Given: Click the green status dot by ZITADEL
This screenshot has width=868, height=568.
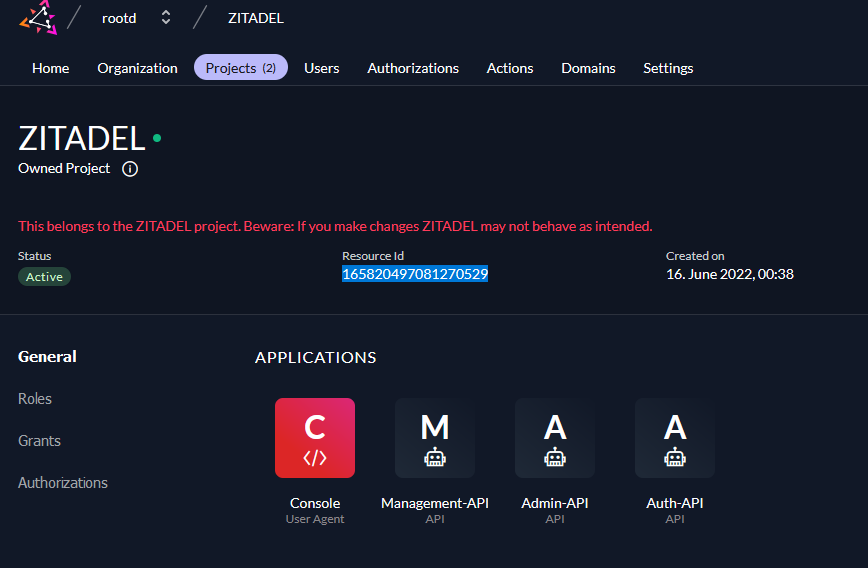Looking at the screenshot, I should pyautogui.click(x=157, y=138).
